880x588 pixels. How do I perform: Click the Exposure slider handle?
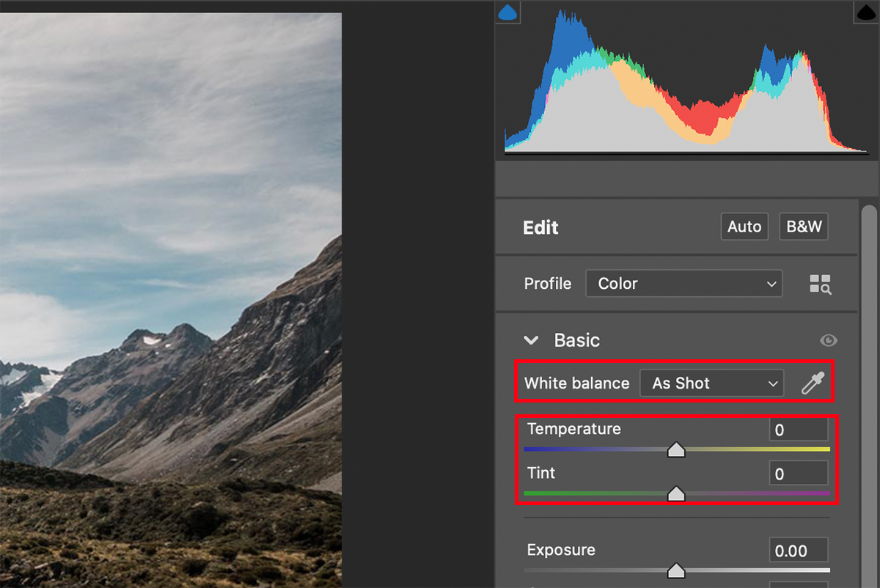coord(676,570)
